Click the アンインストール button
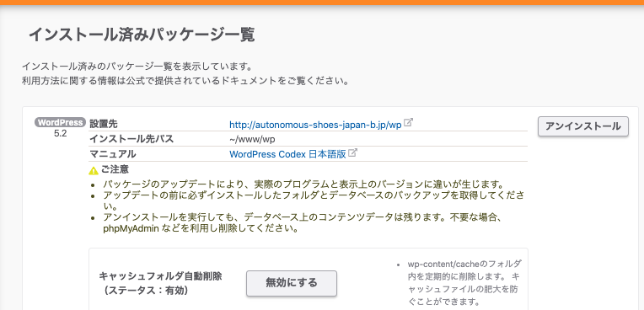 tap(582, 126)
